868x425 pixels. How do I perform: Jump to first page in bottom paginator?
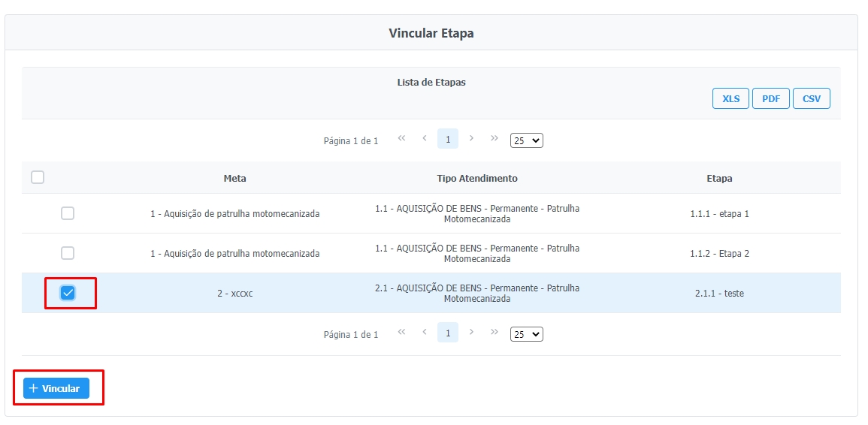401,333
